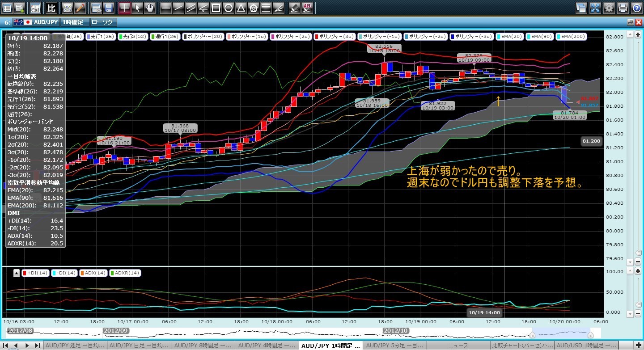Choose the rectangle drawing tool
This screenshot has height=350, width=644.
[216, 8]
